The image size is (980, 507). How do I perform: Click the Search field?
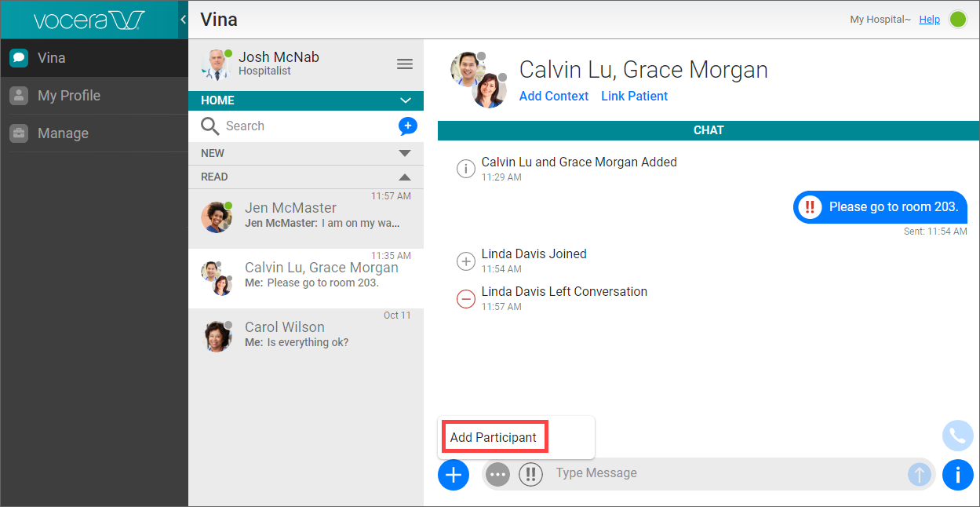(306, 126)
